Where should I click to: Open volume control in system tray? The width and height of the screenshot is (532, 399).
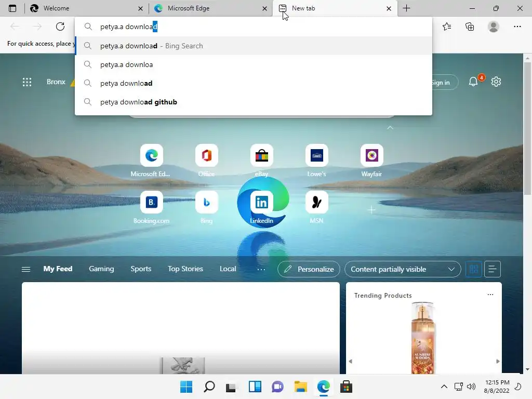pyautogui.click(x=471, y=387)
